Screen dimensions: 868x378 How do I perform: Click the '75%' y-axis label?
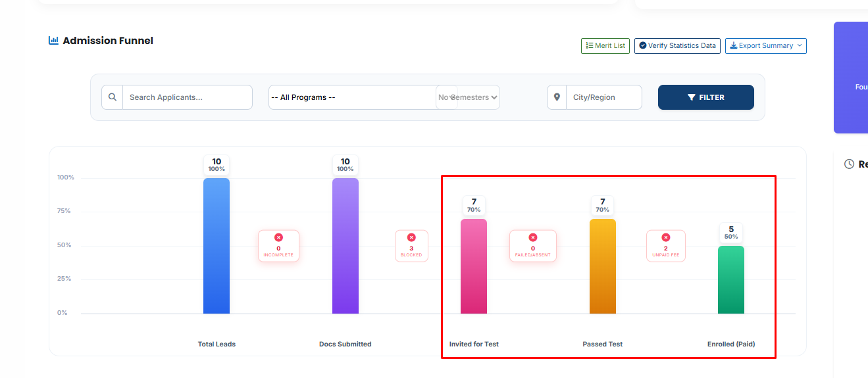64,211
